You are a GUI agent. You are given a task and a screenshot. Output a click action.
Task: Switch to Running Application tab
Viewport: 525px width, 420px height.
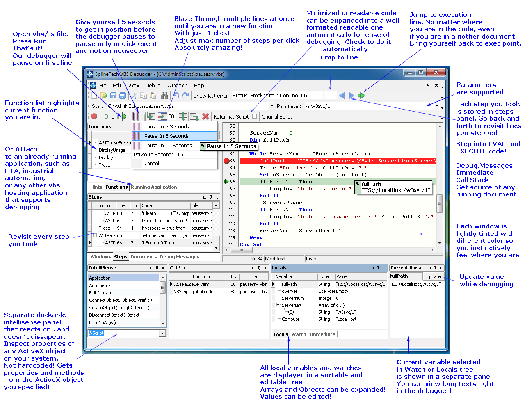154,187
